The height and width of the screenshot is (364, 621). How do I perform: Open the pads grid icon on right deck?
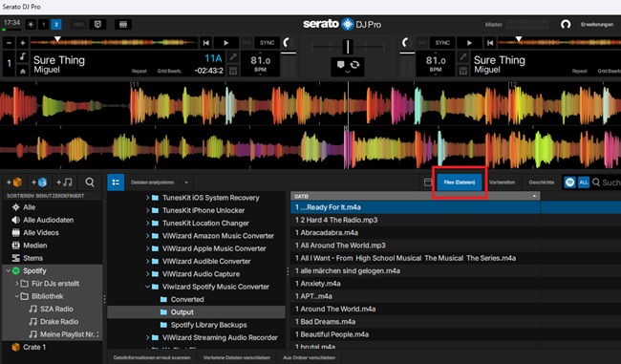(x=462, y=71)
